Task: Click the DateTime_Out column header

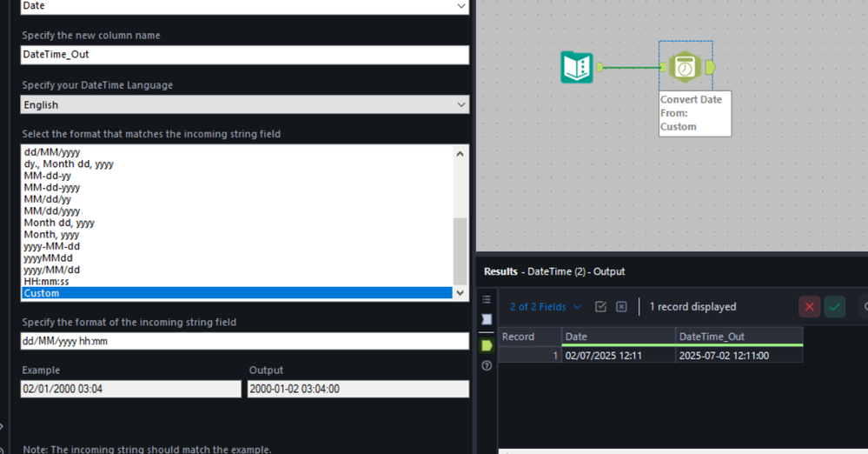Action: [x=739, y=337]
